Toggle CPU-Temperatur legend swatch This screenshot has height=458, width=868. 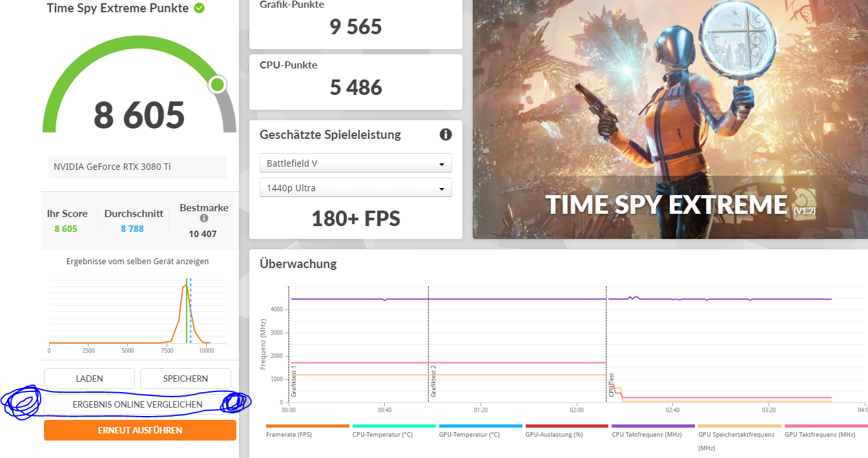click(394, 426)
